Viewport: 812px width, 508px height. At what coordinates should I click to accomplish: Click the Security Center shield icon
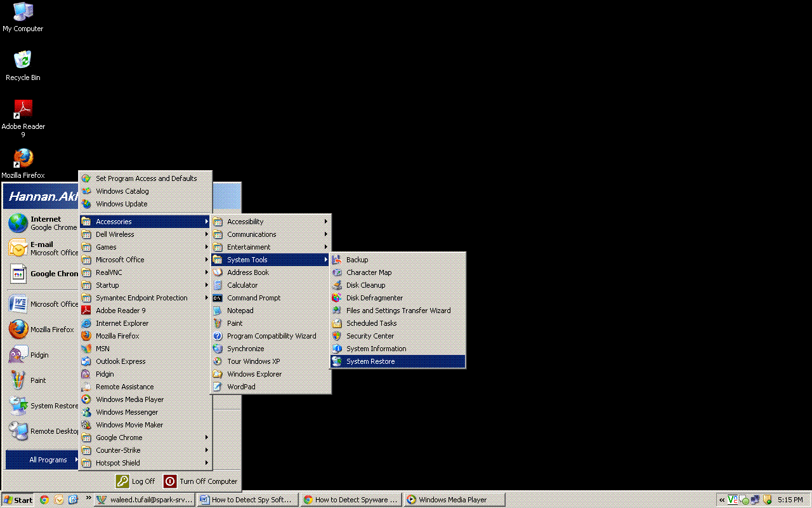click(337, 336)
